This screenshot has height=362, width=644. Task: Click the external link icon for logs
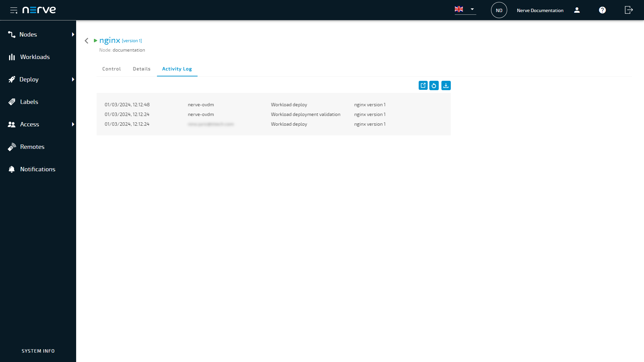(x=423, y=85)
